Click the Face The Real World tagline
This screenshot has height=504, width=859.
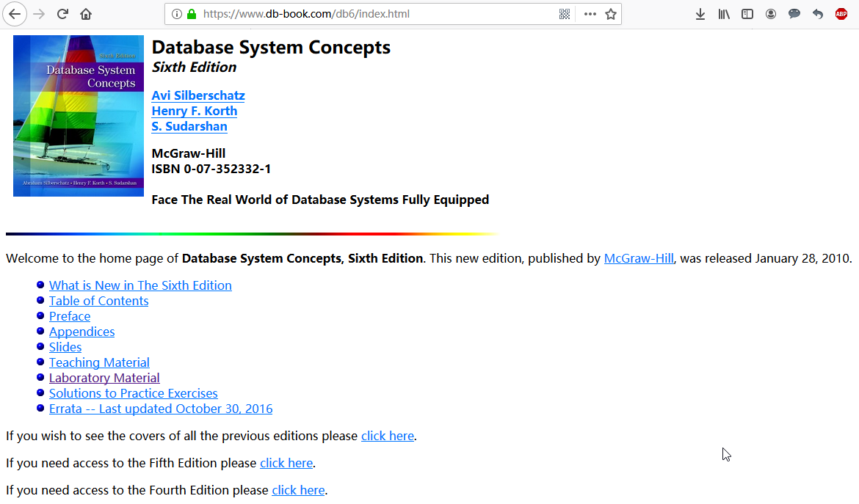tap(320, 200)
